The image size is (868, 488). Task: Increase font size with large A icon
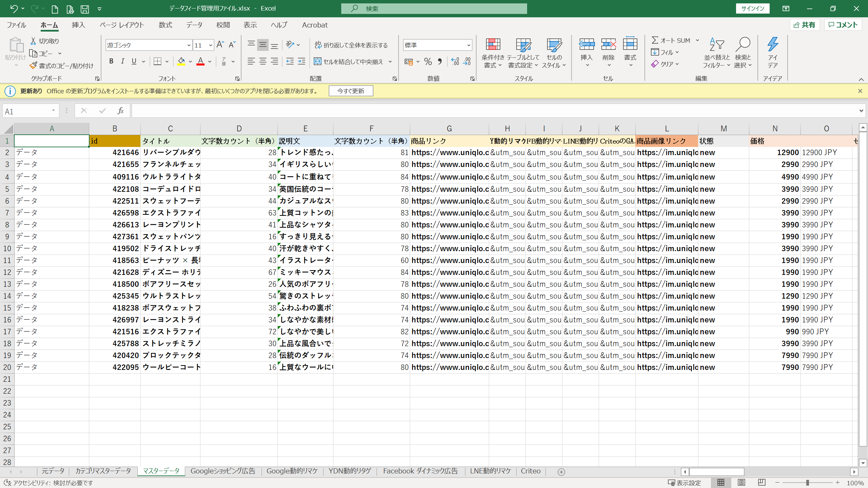[220, 45]
